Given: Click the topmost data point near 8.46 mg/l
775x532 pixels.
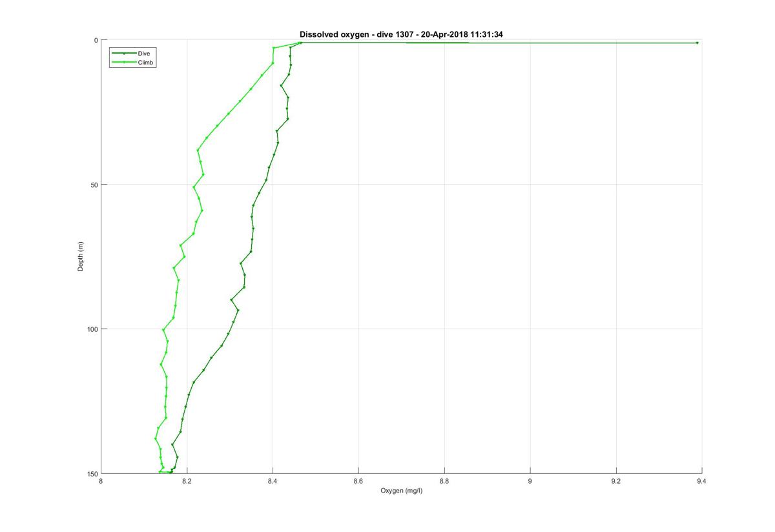Looking at the screenshot, I should [x=300, y=43].
